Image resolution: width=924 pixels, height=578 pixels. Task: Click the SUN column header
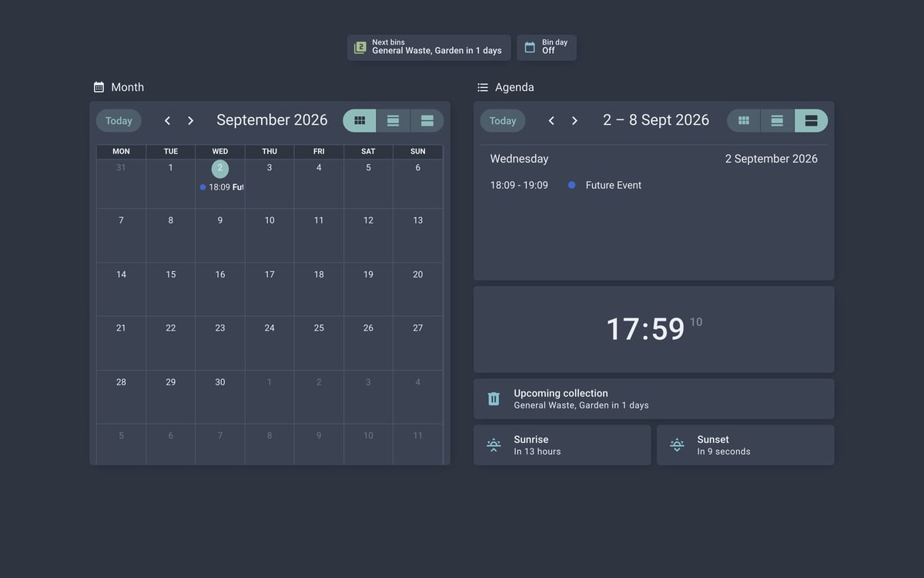(x=417, y=152)
